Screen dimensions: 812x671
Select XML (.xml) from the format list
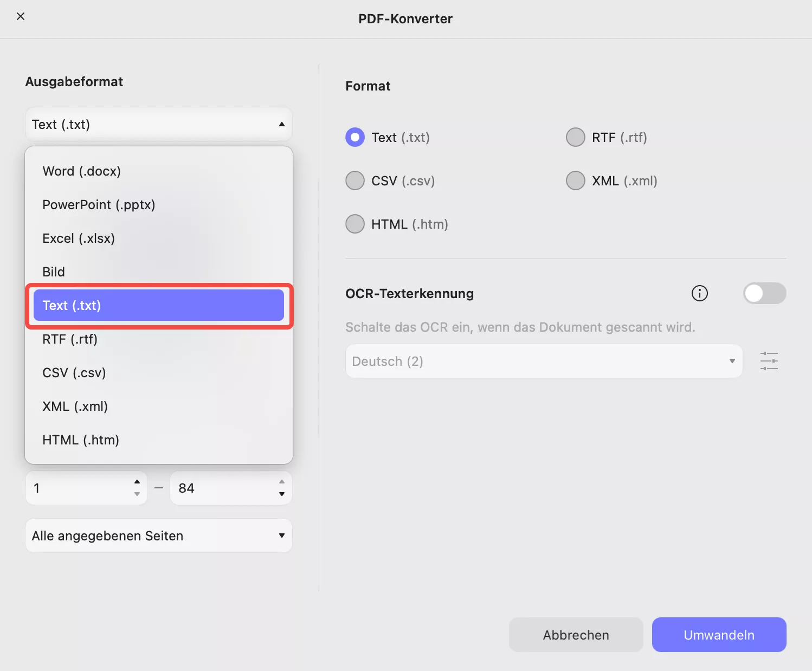pyautogui.click(x=75, y=406)
